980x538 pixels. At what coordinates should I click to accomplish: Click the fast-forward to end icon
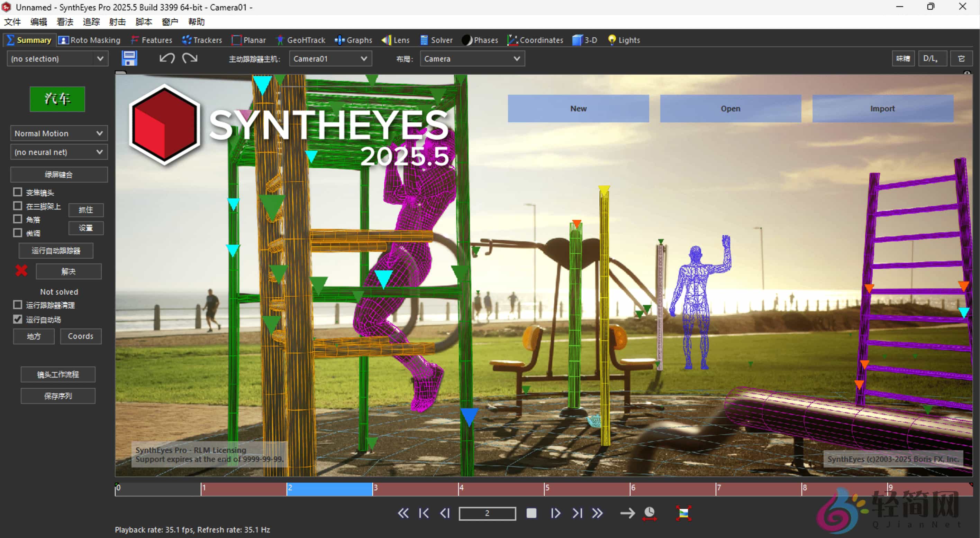click(x=598, y=513)
